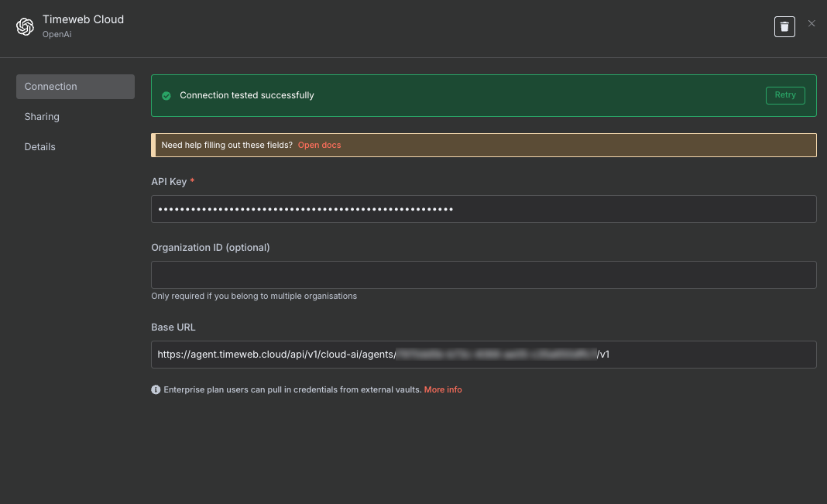Screen dimensions: 827x504
Task: Click the Base URL label
Action: 173,327
